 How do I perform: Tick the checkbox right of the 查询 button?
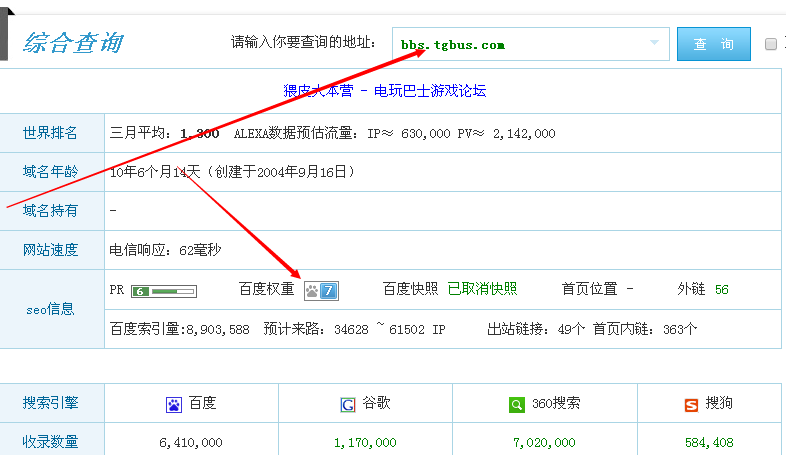click(771, 44)
